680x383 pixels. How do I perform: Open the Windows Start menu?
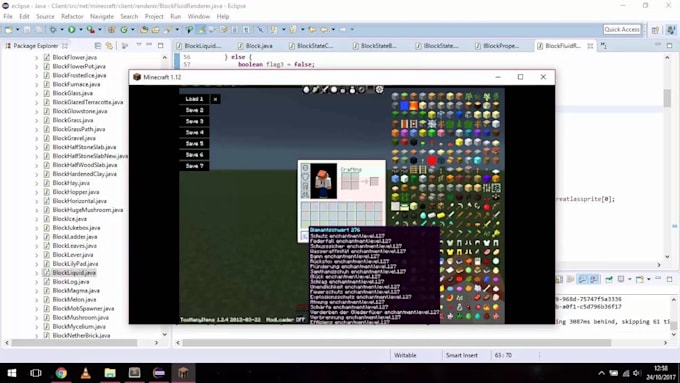tap(12, 373)
